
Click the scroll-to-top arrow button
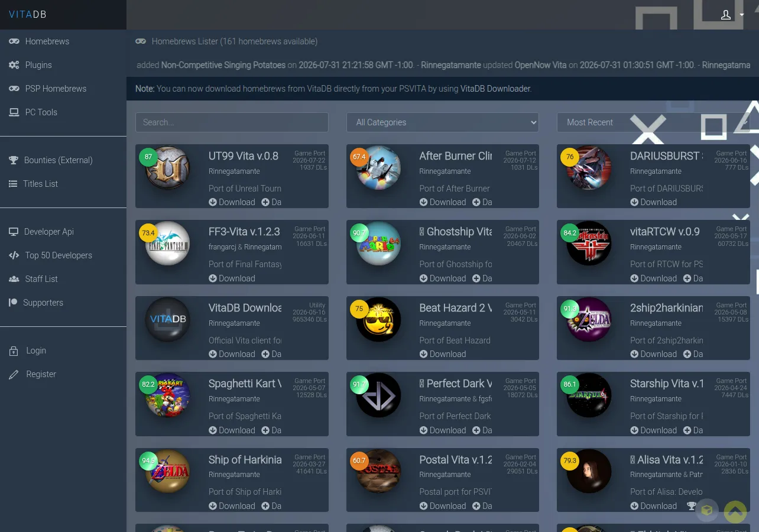[x=735, y=511]
